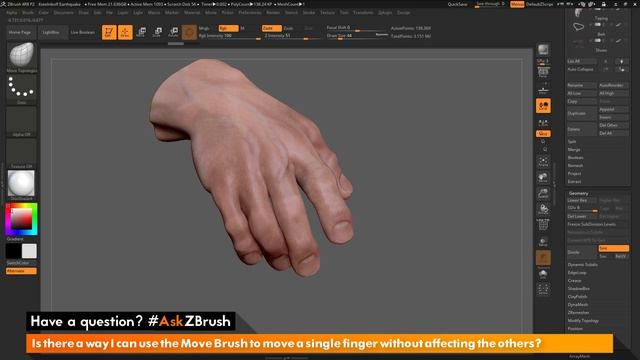Click the Xpose icon
This screenshot has width=640, height=360.
click(543, 290)
